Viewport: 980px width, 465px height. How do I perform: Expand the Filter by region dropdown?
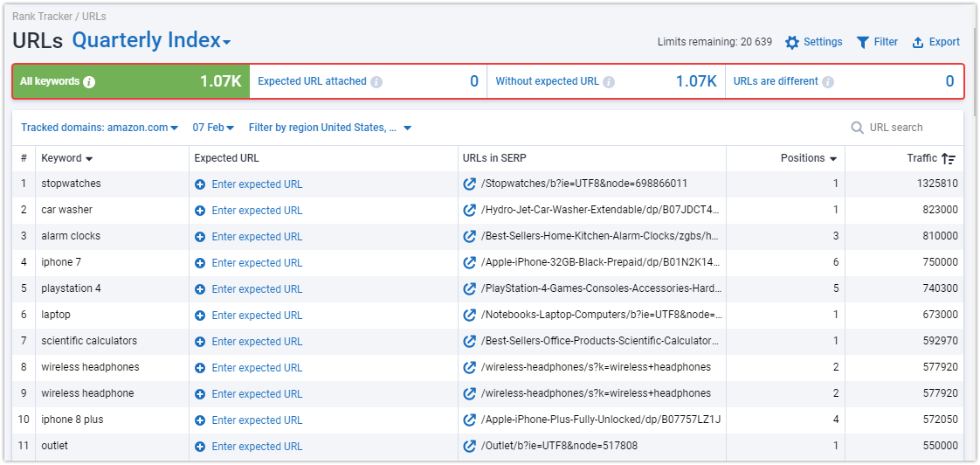330,128
